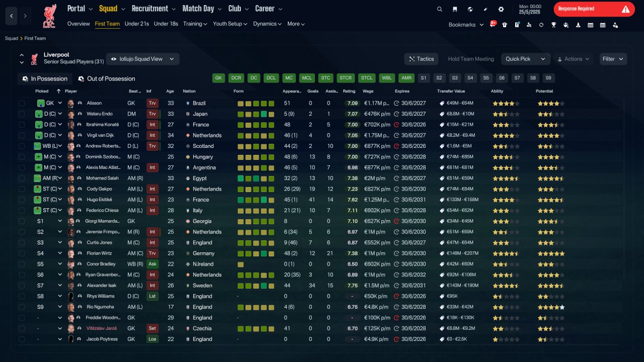This screenshot has height=362, width=644.
Task: Click Mohamed Salah's player face icon
Action: pyautogui.click(x=71, y=178)
